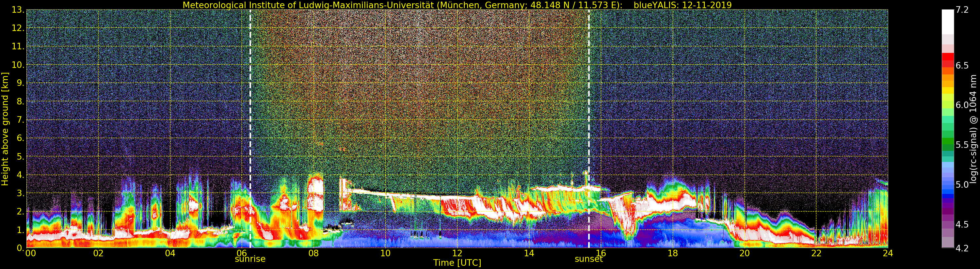Screen dimensions: 980x269
Task: Click time axis tick label '14'
Action: 529,253
